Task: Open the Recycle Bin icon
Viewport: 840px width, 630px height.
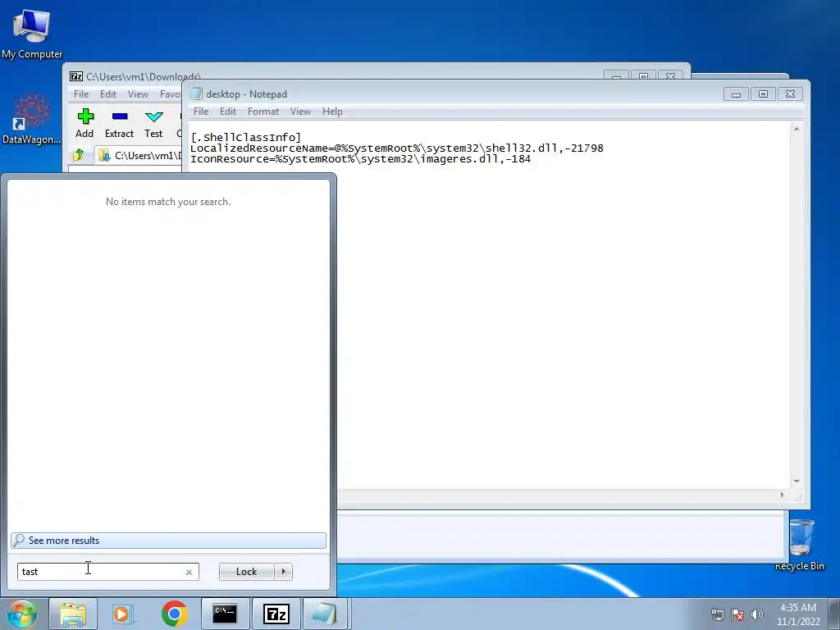Action: [x=800, y=545]
